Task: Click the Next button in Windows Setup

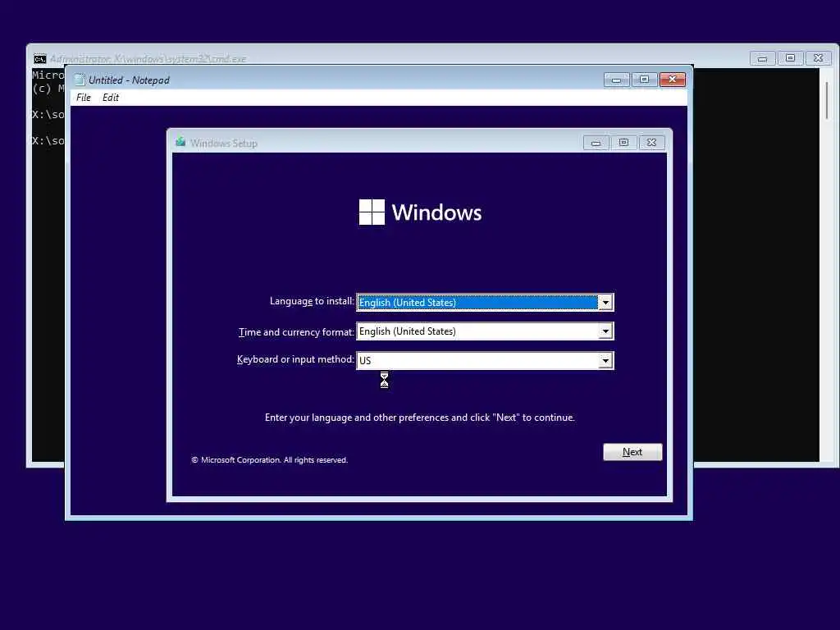Action: click(632, 452)
